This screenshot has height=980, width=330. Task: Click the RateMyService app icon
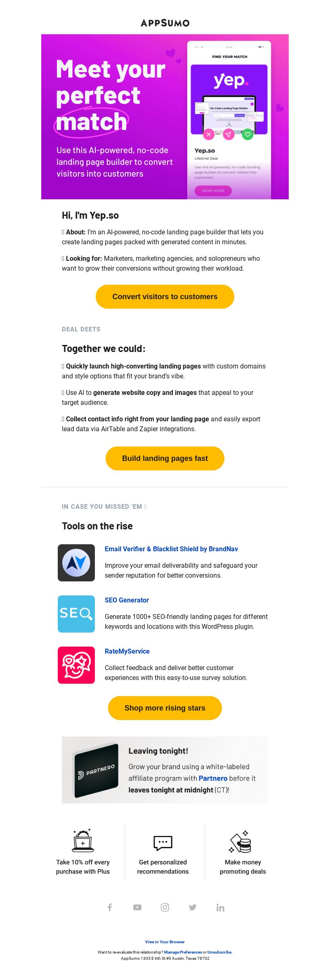pos(76,665)
